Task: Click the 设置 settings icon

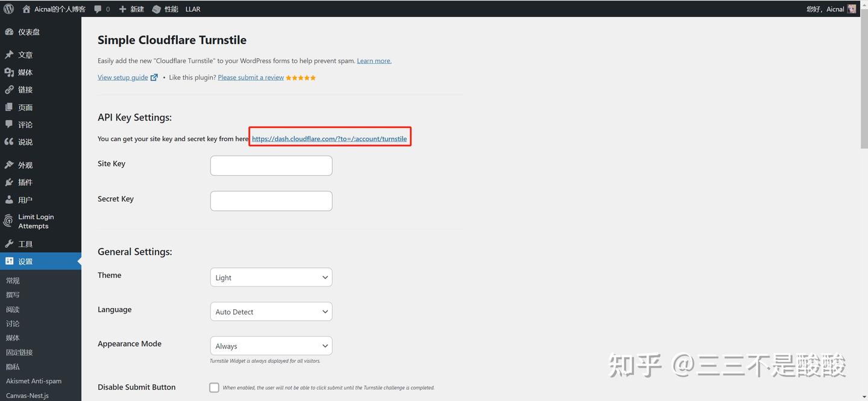Action: pyautogui.click(x=9, y=261)
